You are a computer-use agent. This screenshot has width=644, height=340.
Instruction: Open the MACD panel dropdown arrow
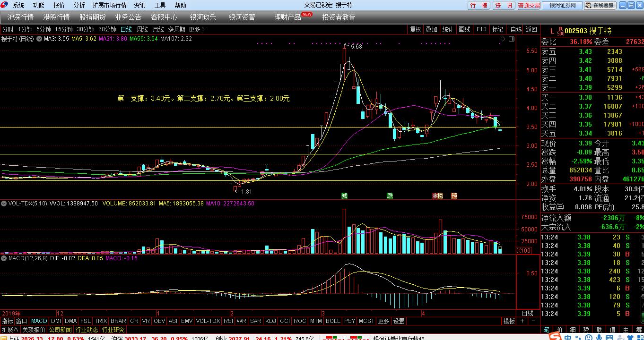tap(4, 258)
